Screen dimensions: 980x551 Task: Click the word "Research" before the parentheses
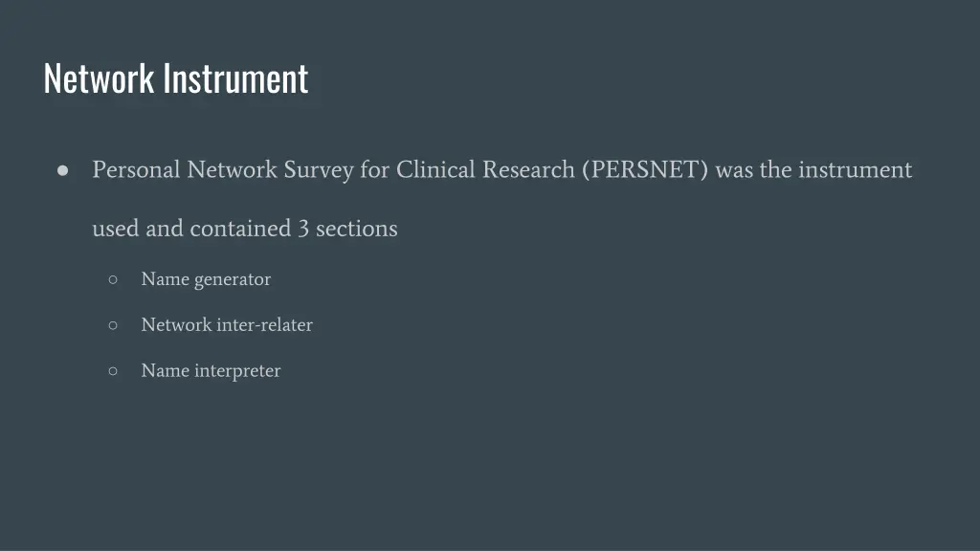click(528, 170)
